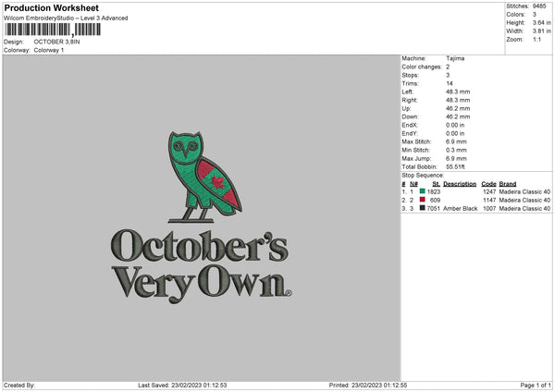Click the Min Stitch value 0.3 mm
Image resolution: width=555 pixels, height=392 pixels.
point(456,150)
